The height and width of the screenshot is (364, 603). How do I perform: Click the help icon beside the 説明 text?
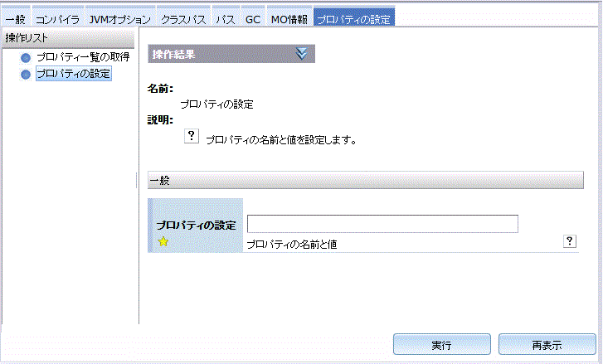(190, 138)
